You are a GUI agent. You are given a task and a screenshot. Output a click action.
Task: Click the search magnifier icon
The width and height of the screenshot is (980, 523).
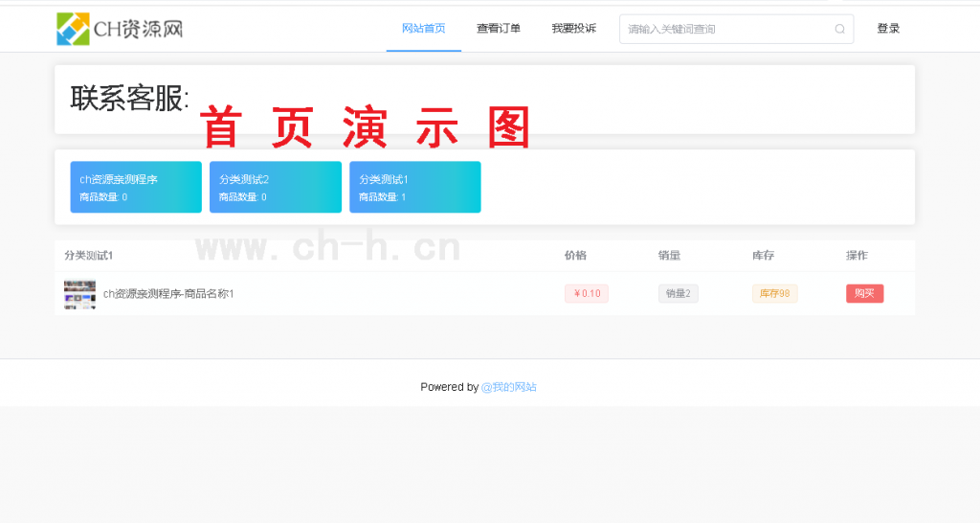[x=840, y=29]
